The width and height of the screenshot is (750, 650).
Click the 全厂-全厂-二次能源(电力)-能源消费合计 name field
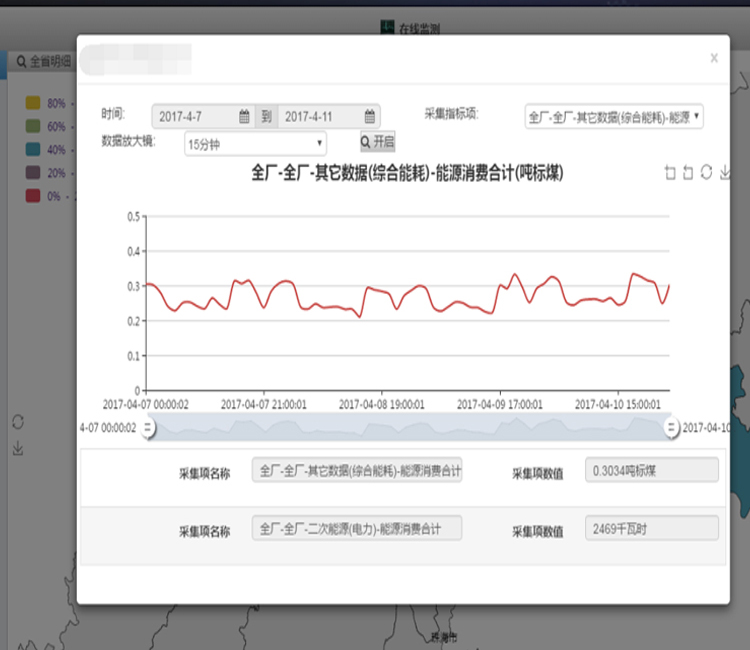(x=357, y=529)
